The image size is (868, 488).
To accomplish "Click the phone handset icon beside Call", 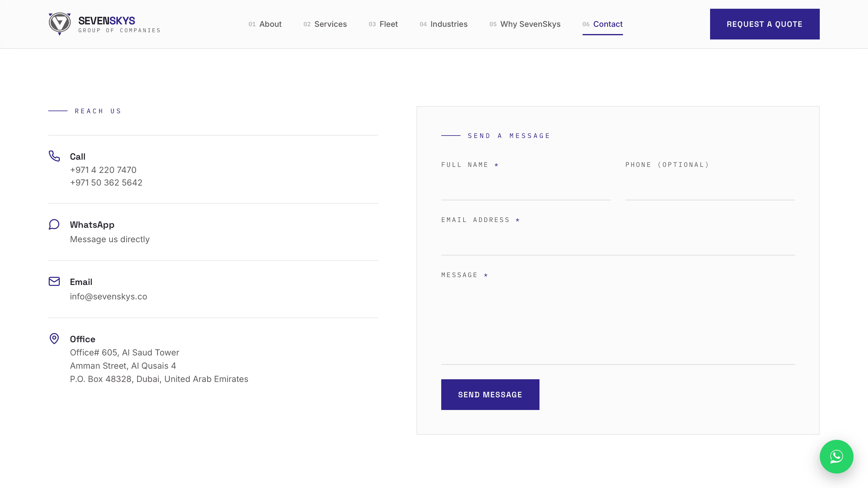I will [x=54, y=156].
